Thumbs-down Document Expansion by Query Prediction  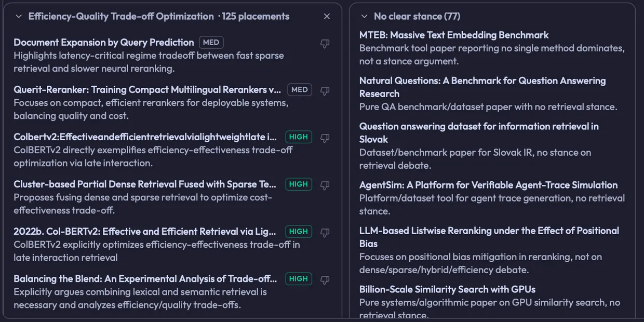325,44
